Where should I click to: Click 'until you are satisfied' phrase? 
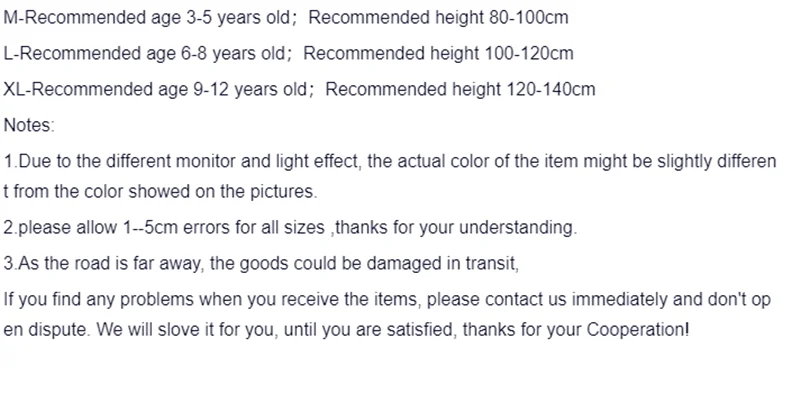click(x=371, y=330)
